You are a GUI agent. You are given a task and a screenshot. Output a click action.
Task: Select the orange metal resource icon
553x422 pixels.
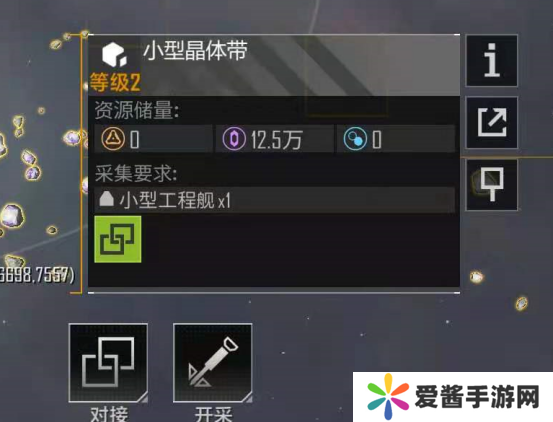[x=113, y=139]
